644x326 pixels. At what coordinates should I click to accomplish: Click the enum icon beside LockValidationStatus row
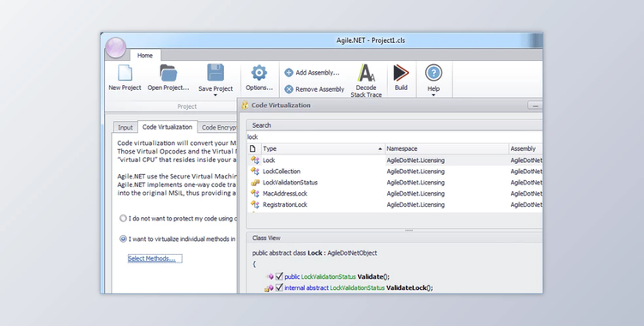(x=255, y=182)
